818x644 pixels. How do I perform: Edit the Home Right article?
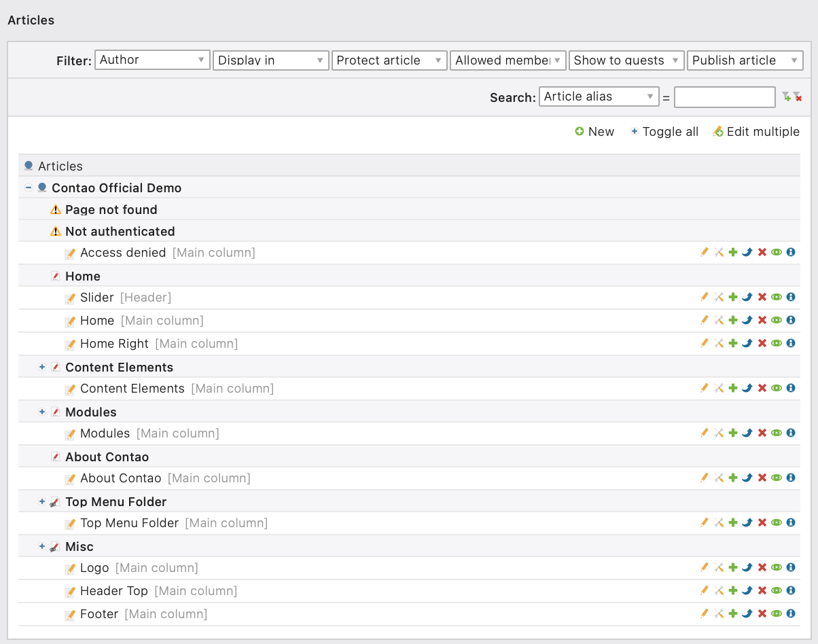tap(705, 344)
